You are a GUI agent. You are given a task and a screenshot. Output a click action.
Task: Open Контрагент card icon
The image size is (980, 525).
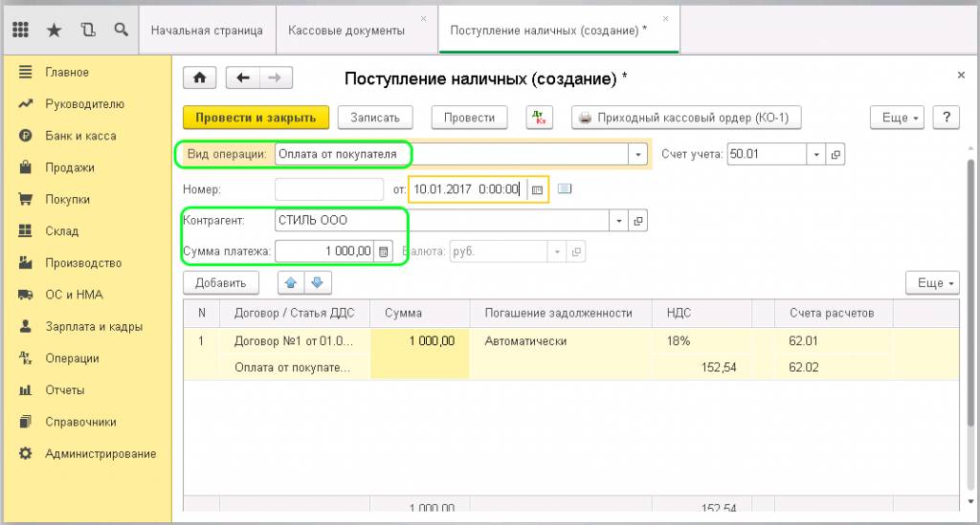(x=638, y=220)
